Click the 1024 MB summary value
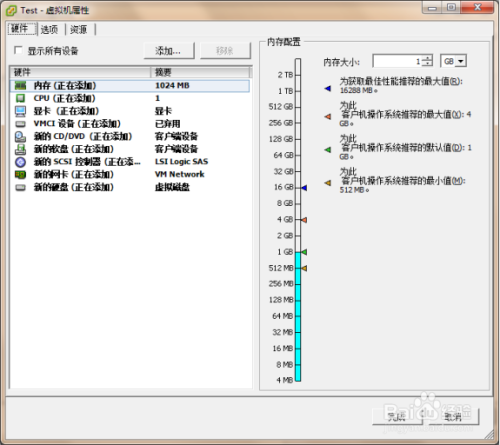 pos(172,86)
